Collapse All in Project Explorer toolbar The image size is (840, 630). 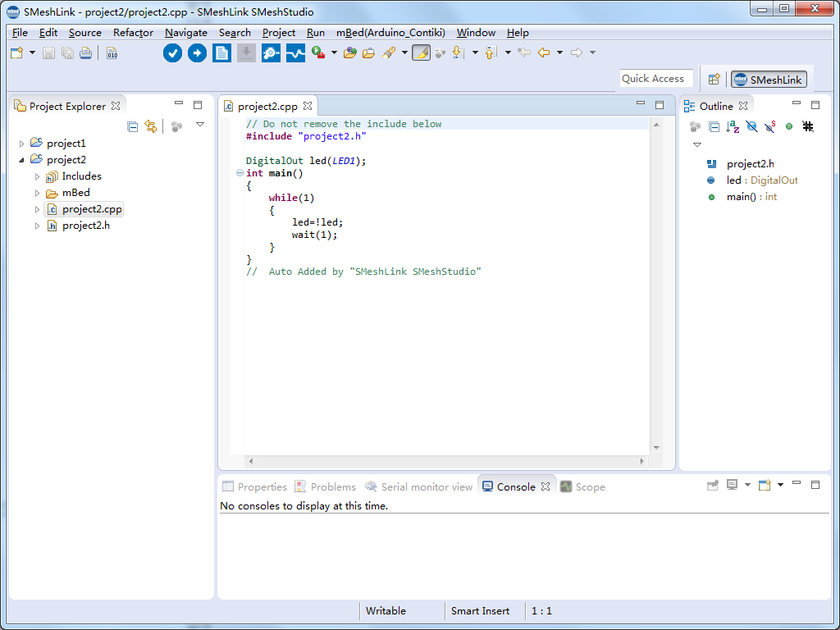click(x=132, y=126)
